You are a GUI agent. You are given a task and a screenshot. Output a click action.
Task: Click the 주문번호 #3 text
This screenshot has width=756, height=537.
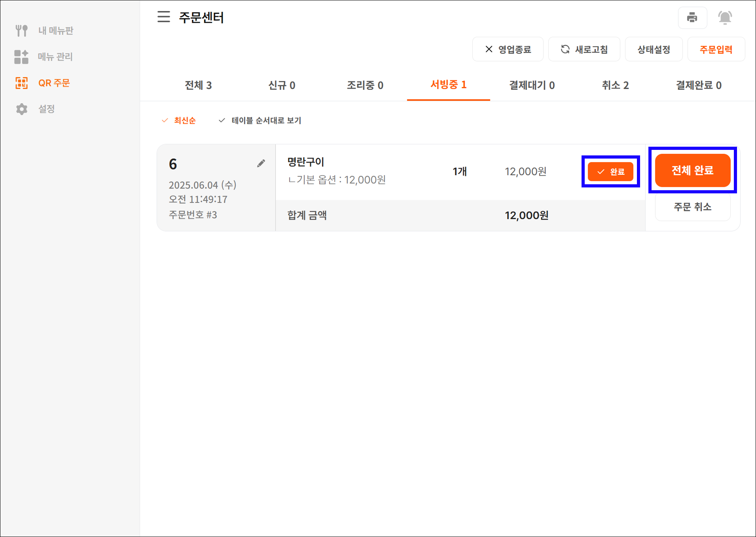(x=193, y=215)
